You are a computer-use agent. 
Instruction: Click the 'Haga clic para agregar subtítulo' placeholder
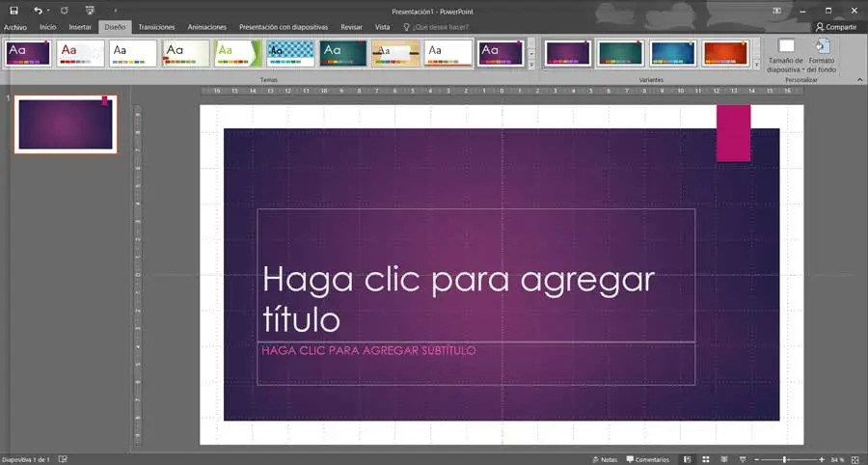pos(476,363)
